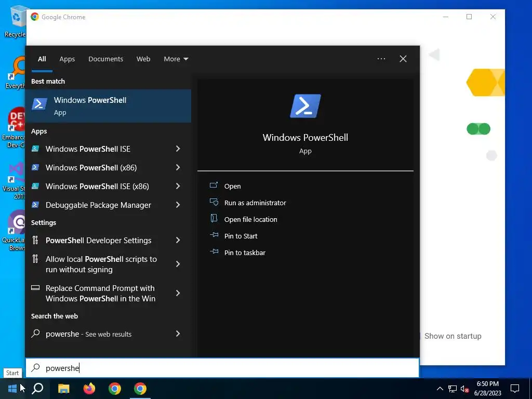Open the More filter dropdown
532x399 pixels.
176,59
